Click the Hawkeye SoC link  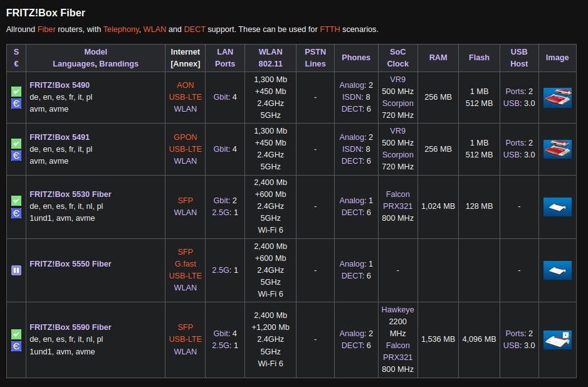point(397,310)
